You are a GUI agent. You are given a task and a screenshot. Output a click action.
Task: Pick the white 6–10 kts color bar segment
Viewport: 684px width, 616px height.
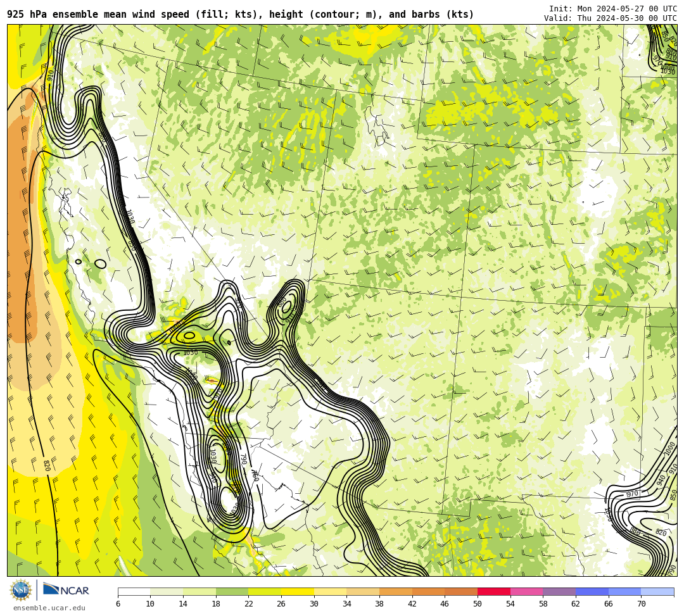pyautogui.click(x=134, y=591)
